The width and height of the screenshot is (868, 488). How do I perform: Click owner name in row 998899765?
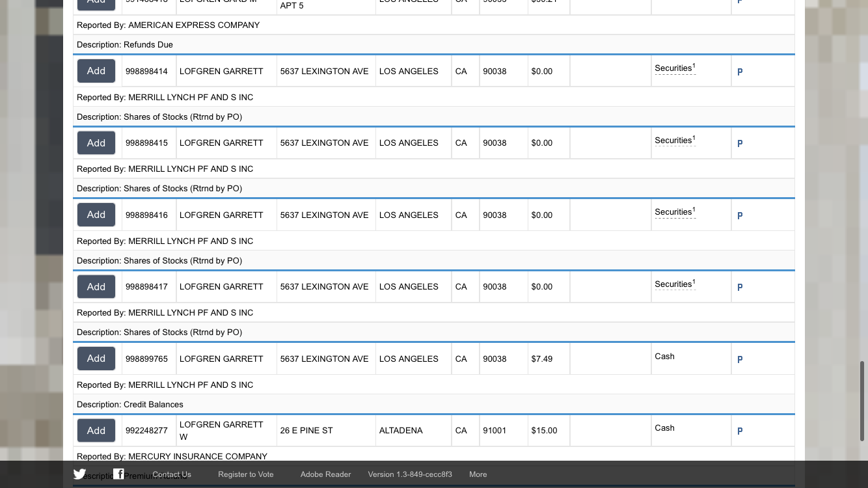(x=221, y=359)
